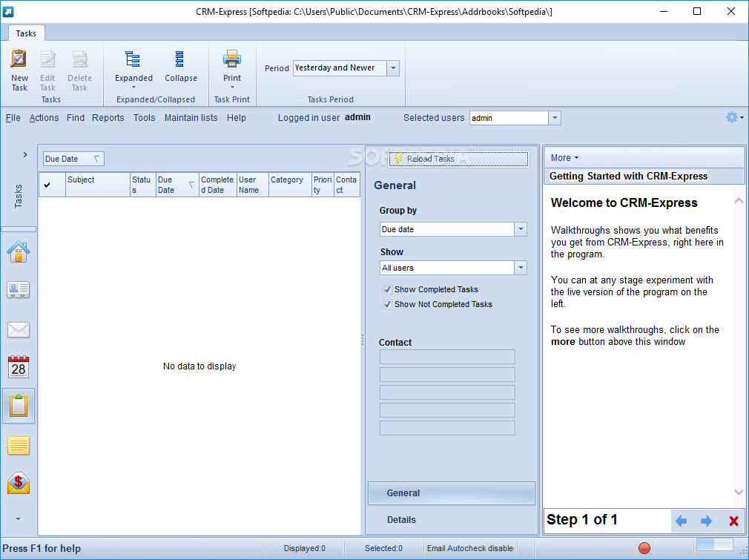The height and width of the screenshot is (560, 749).
Task: Open the Maintain lists menu
Action: [x=191, y=117]
